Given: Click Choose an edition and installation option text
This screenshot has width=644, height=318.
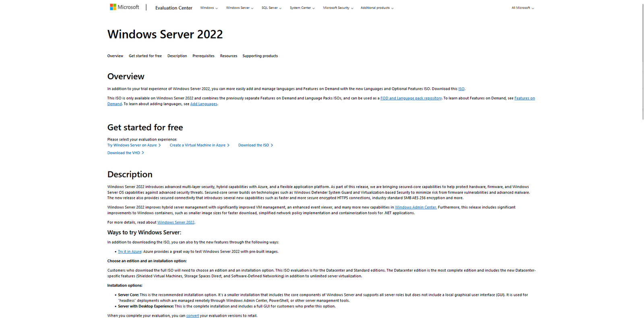Looking at the screenshot, I should [147, 261].
